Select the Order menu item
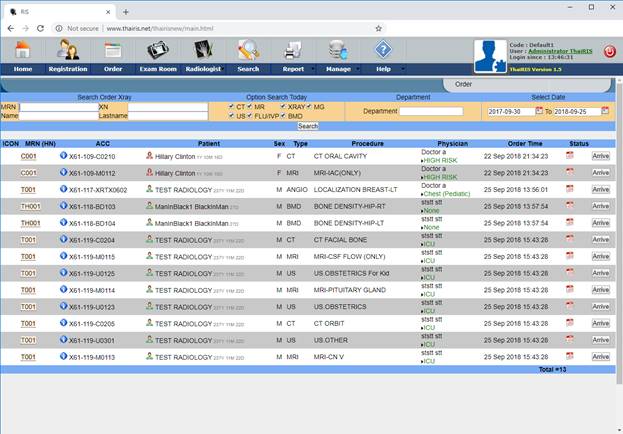This screenshot has width=623, height=434. (112, 69)
